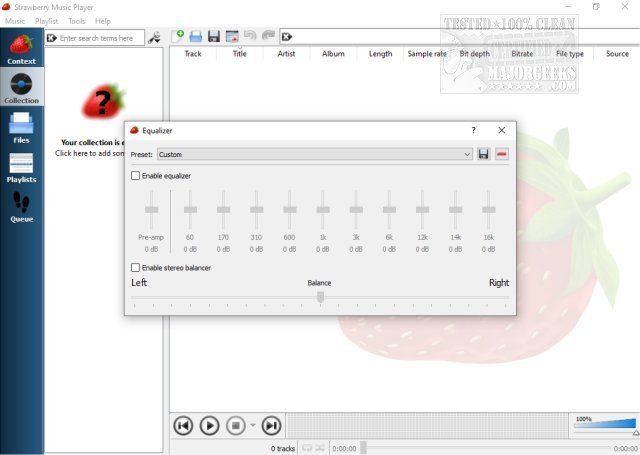Click the 310 Hz band slider
640x455 pixels.
256,210
